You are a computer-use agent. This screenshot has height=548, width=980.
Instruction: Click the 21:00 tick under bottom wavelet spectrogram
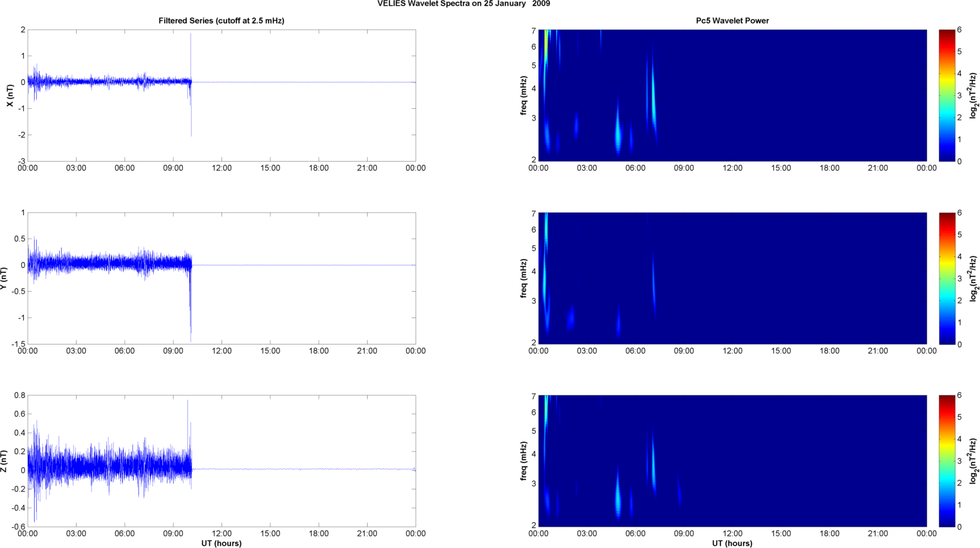(x=878, y=534)
